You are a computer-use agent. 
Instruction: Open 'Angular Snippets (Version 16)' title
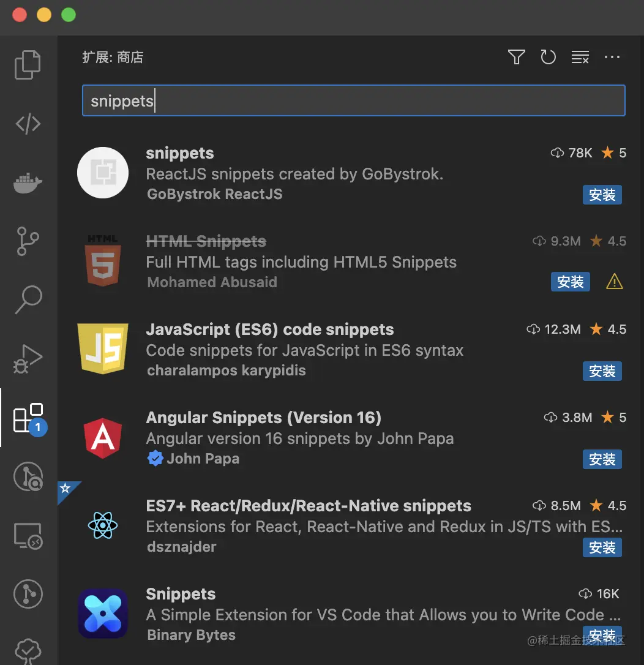click(x=263, y=418)
